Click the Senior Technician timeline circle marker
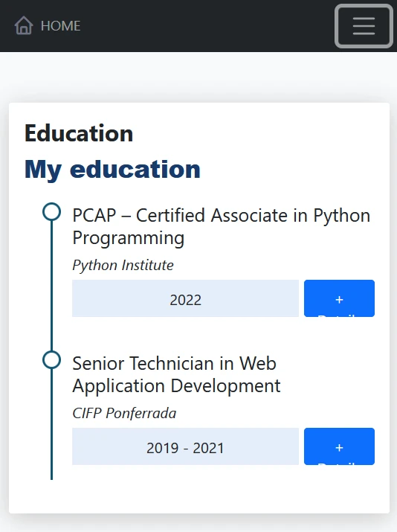 tap(51, 359)
